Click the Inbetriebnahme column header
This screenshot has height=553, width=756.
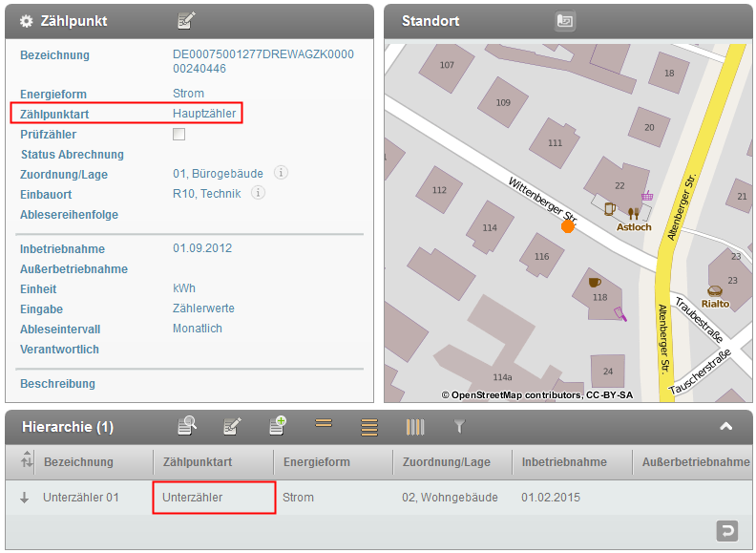pos(564,462)
